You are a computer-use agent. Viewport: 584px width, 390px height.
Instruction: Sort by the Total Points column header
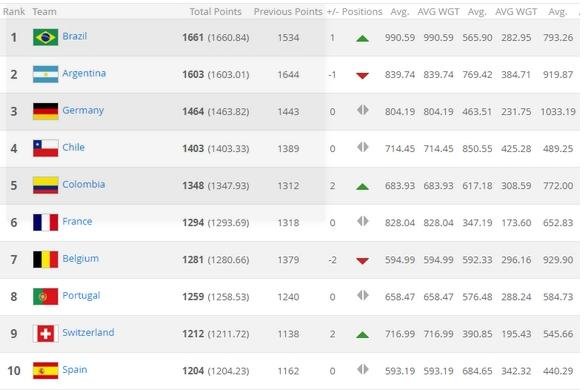click(x=216, y=12)
